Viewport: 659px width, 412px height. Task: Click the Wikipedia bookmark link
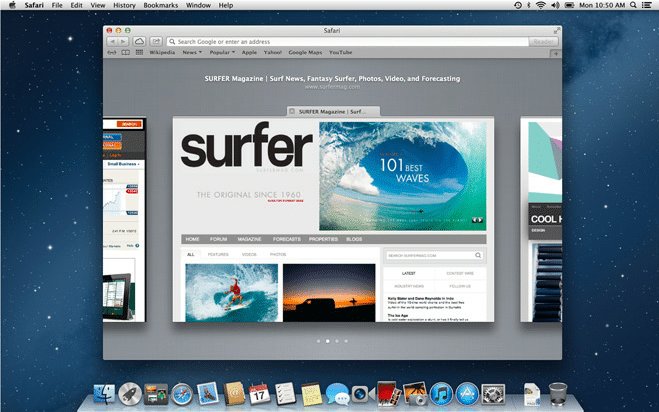162,51
